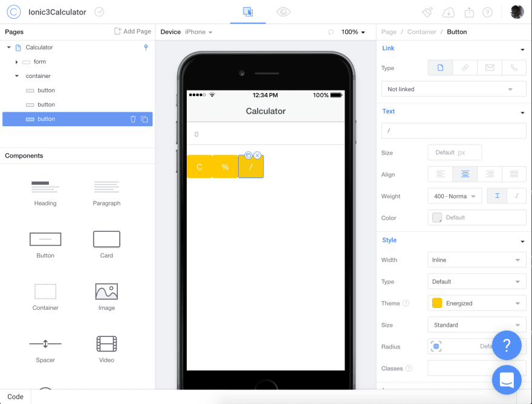Open the user profile avatar
The image size is (532, 404).
click(x=517, y=12)
